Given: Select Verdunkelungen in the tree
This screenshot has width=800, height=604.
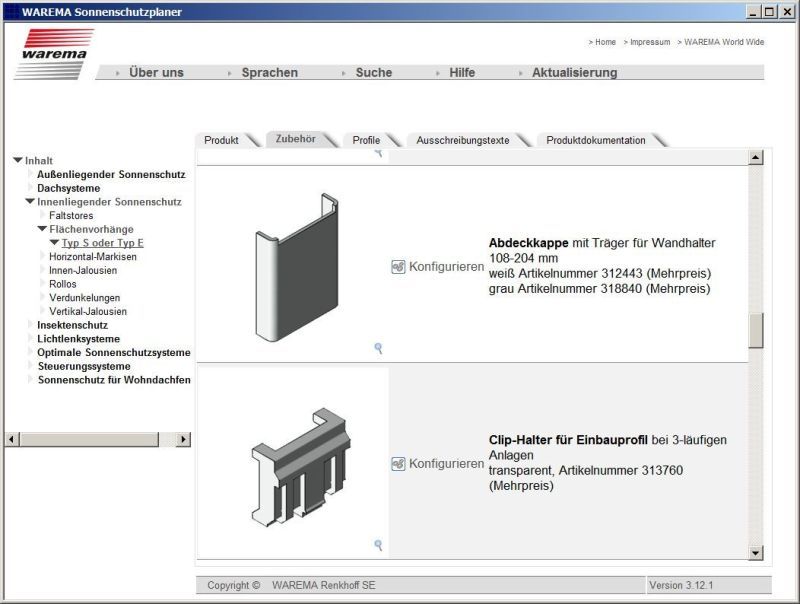Looking at the screenshot, I should (x=85, y=297).
